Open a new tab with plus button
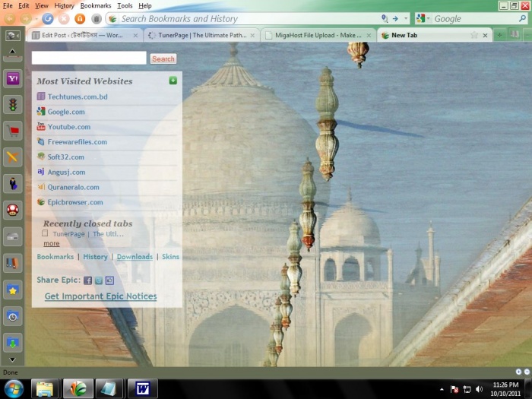532x399 pixels. [499, 35]
